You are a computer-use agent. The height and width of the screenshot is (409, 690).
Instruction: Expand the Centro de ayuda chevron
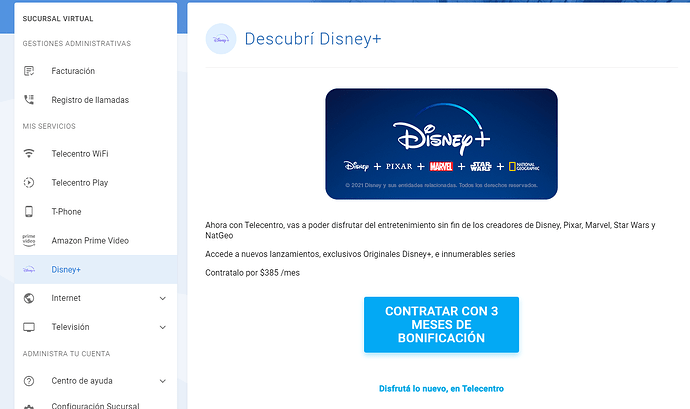(x=163, y=381)
